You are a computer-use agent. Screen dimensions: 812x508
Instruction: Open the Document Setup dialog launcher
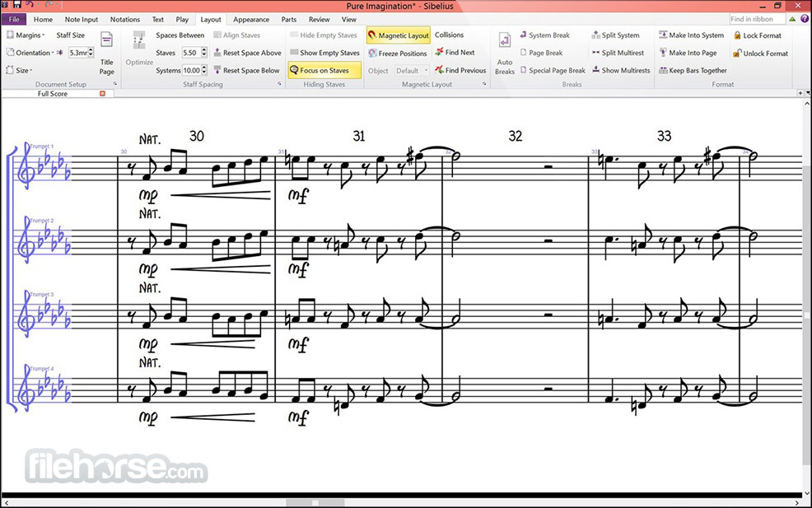115,84
